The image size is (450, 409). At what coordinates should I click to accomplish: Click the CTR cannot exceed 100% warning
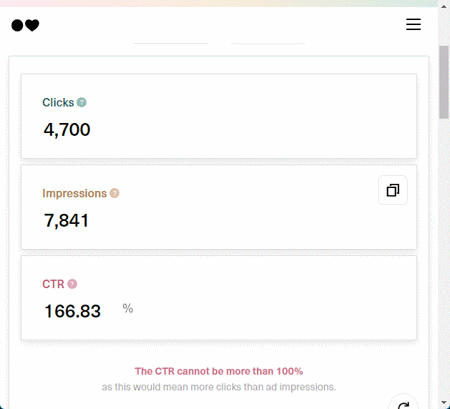(219, 371)
